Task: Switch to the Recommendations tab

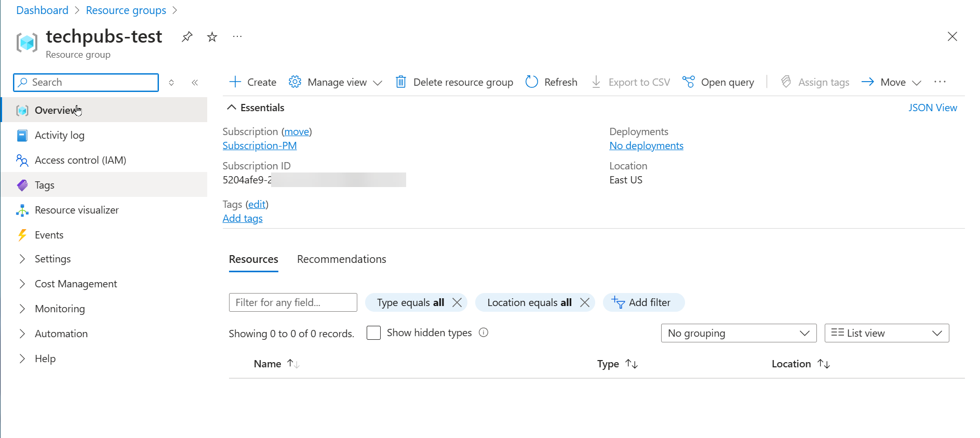Action: (341, 259)
